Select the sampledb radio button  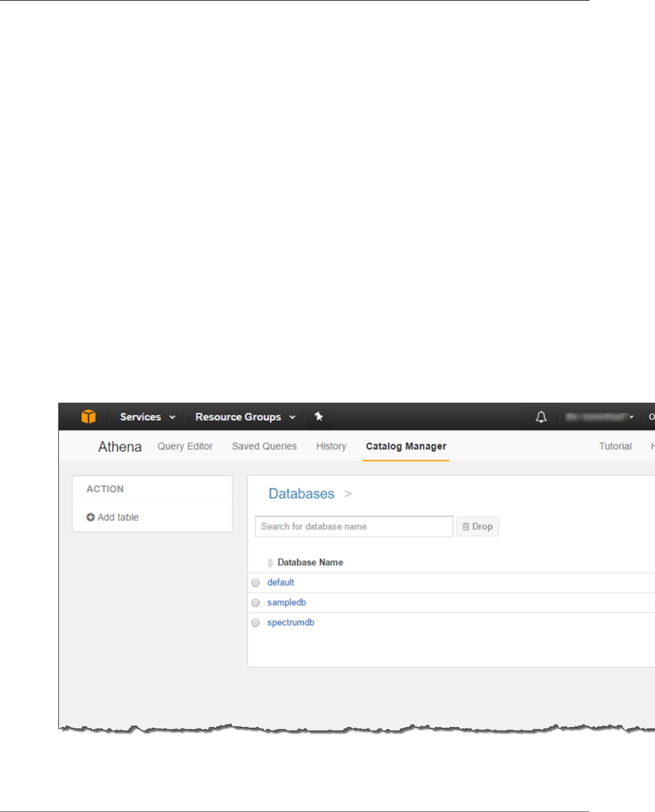[256, 603]
